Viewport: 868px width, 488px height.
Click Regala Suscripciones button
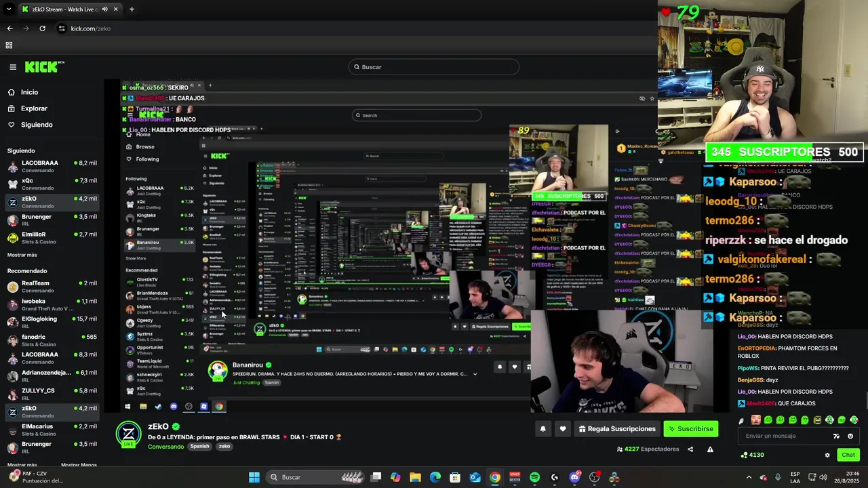[x=616, y=428]
